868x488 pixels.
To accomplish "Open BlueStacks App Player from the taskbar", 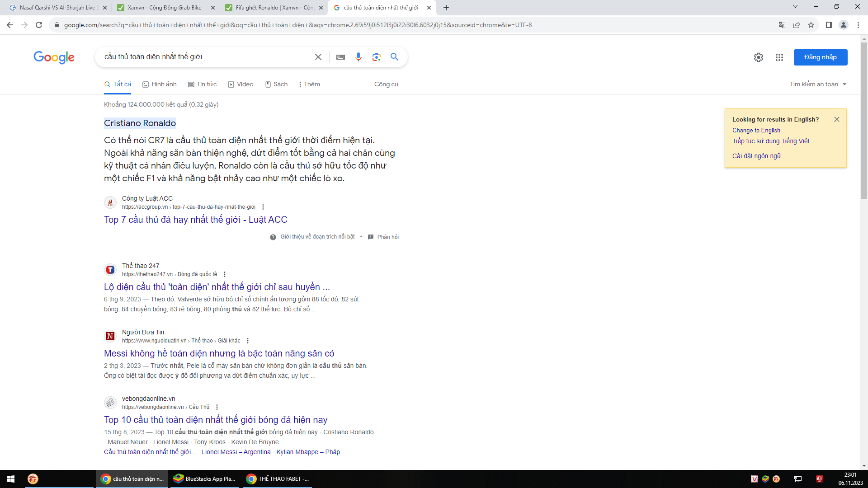I will click(204, 479).
